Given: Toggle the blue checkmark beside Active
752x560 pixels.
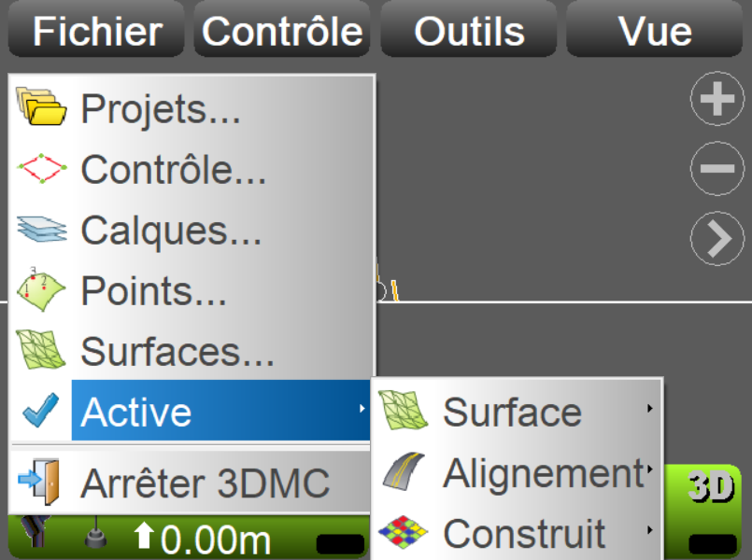Looking at the screenshot, I should coord(39,411).
